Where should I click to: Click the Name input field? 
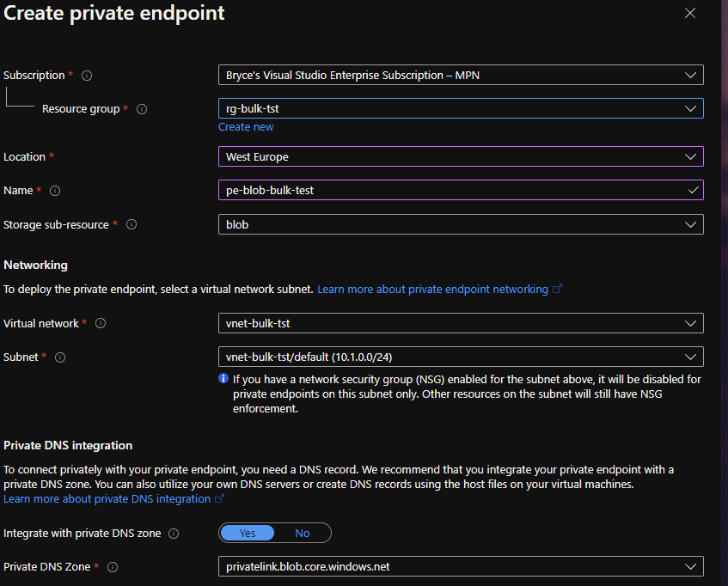454,191
